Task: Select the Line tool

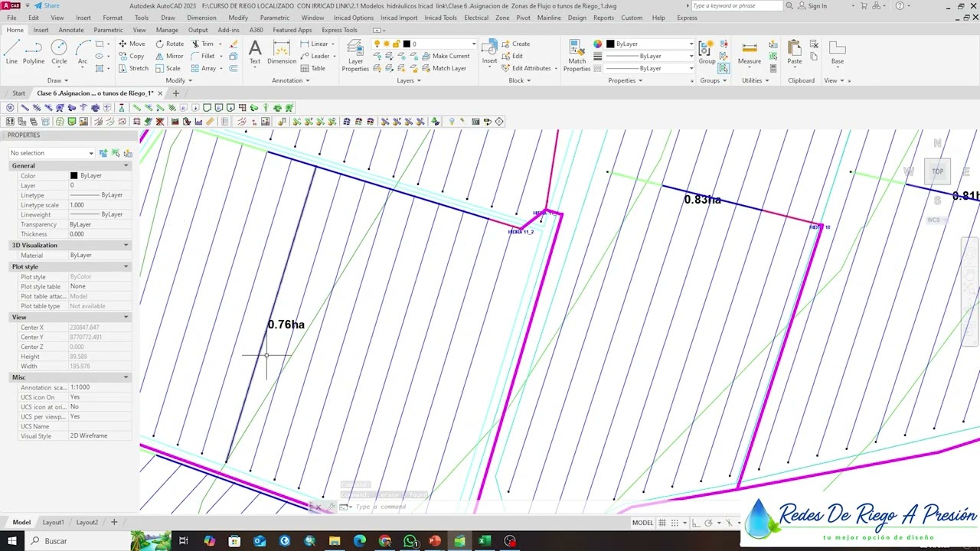Action: click(11, 52)
